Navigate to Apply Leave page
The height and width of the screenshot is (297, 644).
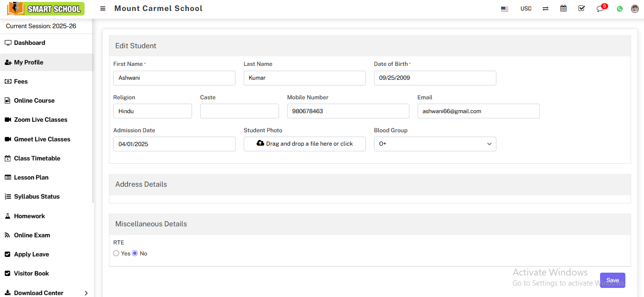coord(31,254)
